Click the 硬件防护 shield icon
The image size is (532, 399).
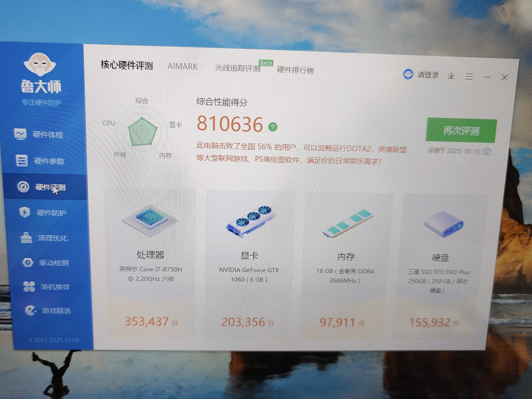click(x=25, y=212)
